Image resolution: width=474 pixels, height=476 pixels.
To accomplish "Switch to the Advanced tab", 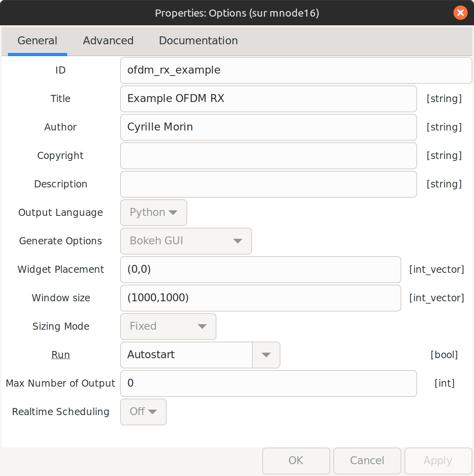I will click(x=108, y=41).
